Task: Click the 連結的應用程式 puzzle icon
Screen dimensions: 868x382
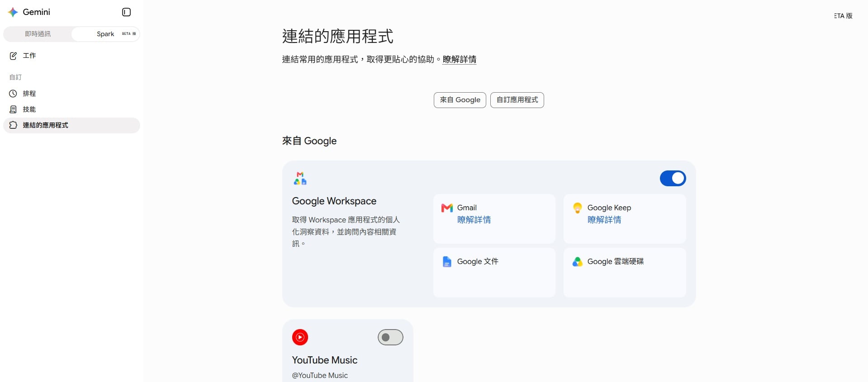Action: [13, 125]
